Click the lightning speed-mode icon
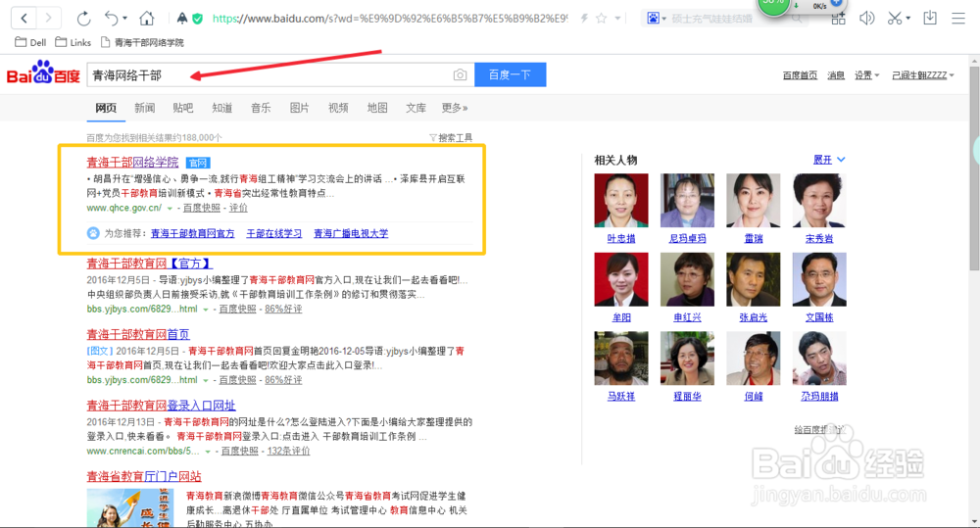The height and width of the screenshot is (528, 980). [x=584, y=19]
